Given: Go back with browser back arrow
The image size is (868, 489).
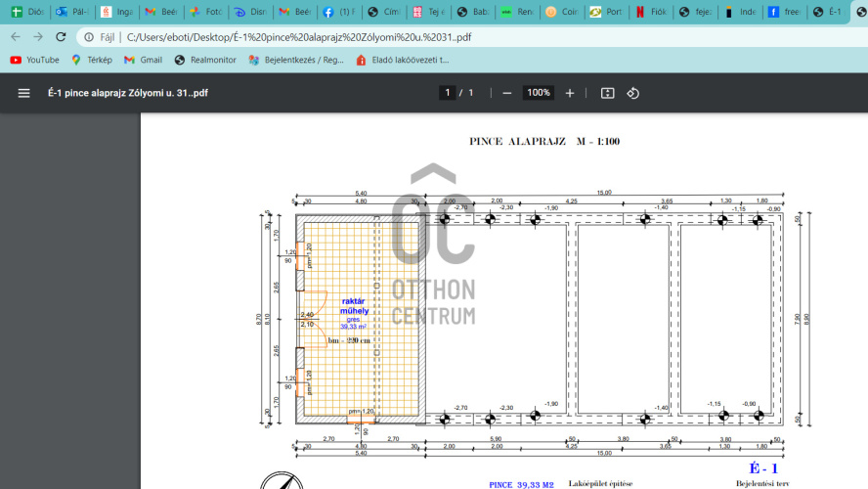Looking at the screenshot, I should (x=16, y=37).
